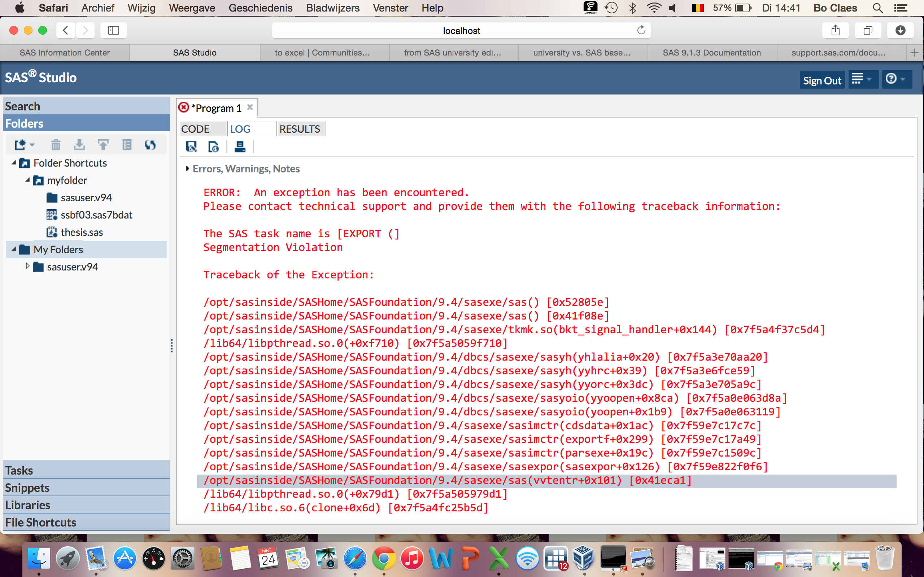
Task: Open the Libraries section
Action: [x=27, y=505]
